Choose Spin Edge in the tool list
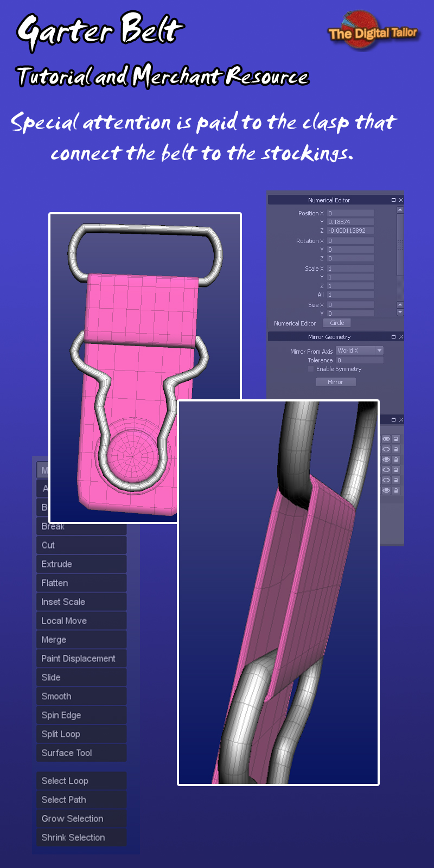This screenshot has height=868, width=434. point(81,715)
